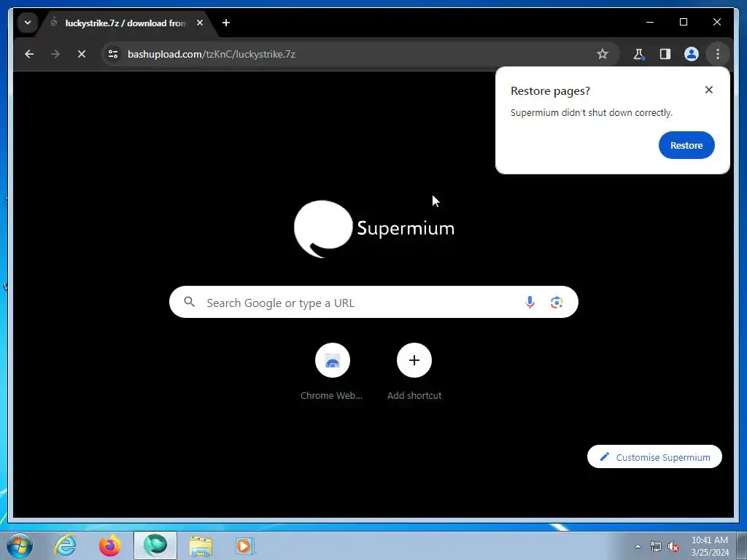Open the three-dot browser menu

point(718,54)
